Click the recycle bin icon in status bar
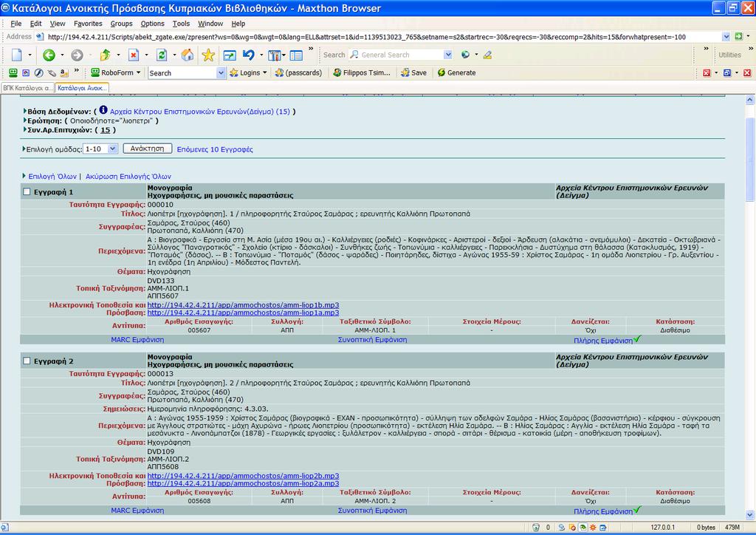Image resolution: width=756 pixels, height=535 pixels. (x=536, y=528)
